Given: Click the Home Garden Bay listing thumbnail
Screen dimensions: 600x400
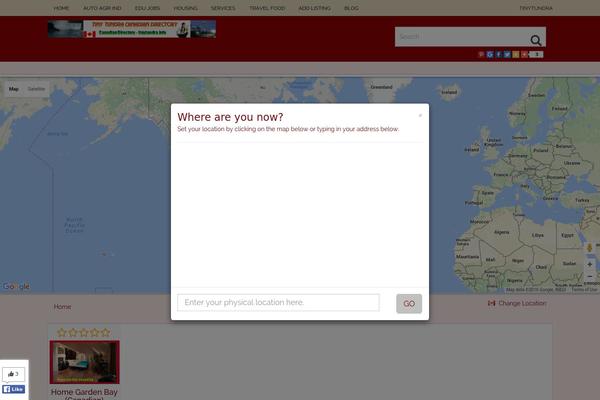Looking at the screenshot, I should [85, 362].
